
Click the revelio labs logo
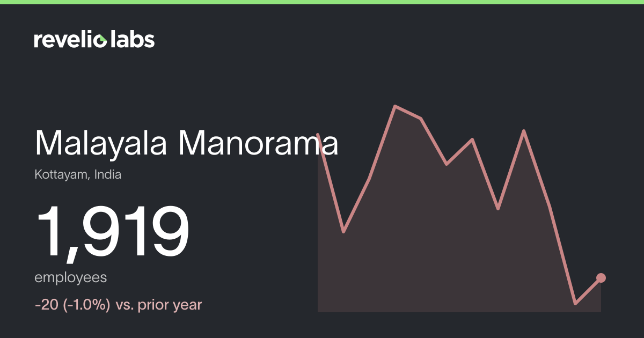(x=94, y=39)
